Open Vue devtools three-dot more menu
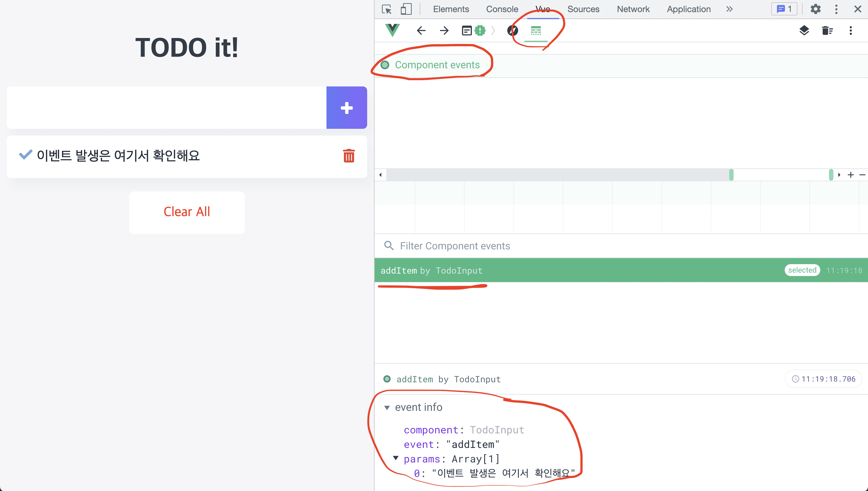The width and height of the screenshot is (868, 491). (851, 31)
